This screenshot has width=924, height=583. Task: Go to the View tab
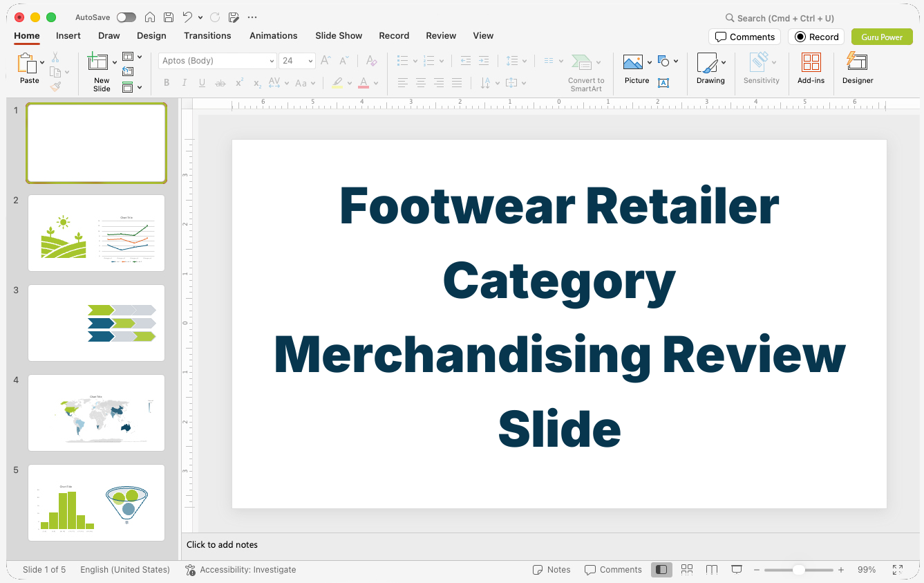pos(483,35)
